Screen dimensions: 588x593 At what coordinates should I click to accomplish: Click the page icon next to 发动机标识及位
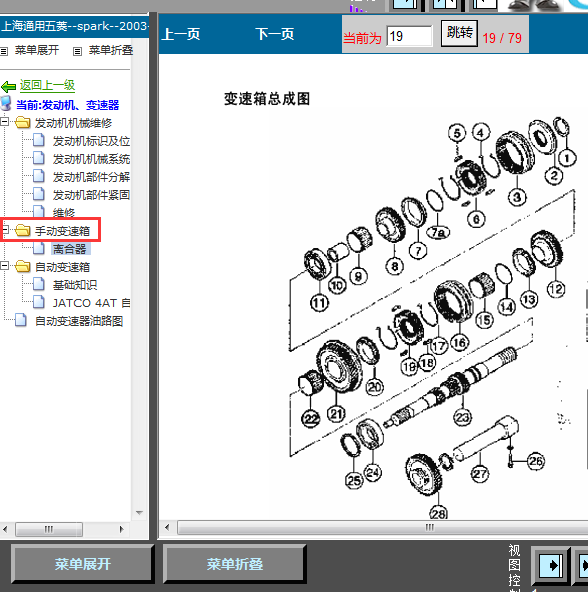(39, 140)
